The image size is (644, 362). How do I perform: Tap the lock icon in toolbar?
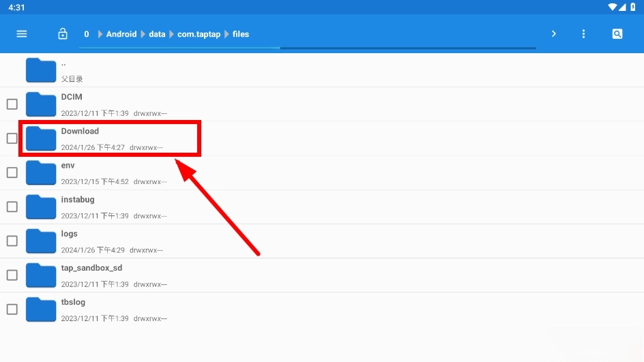(x=63, y=34)
